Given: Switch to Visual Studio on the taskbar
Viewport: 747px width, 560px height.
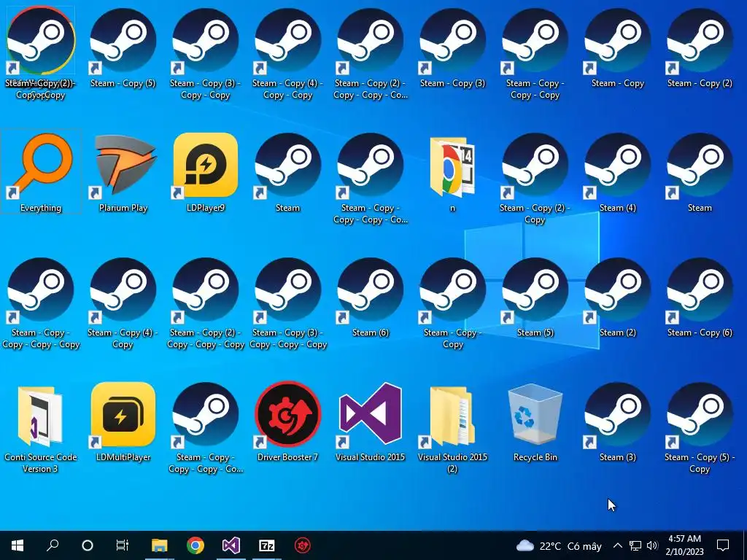Looking at the screenshot, I should click(x=231, y=545).
